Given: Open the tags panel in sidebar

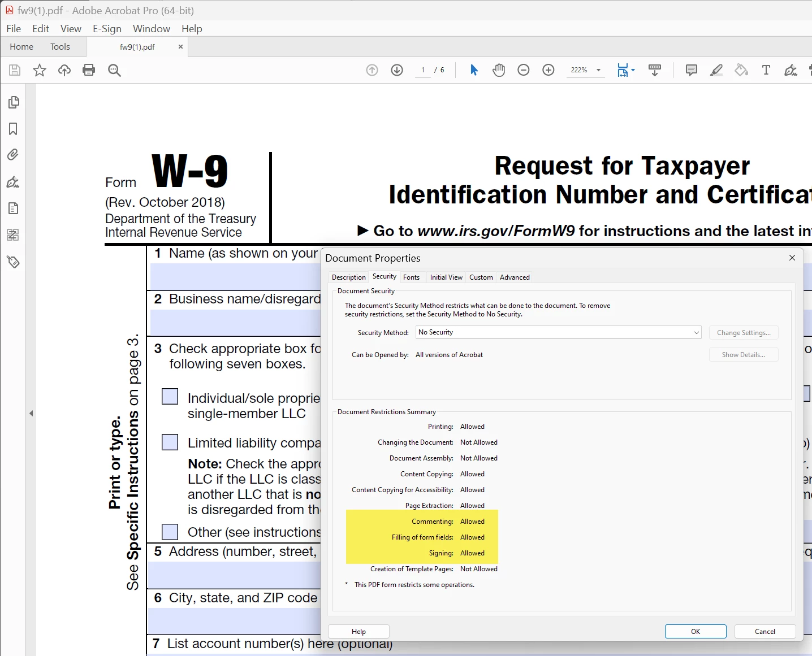Looking at the screenshot, I should pyautogui.click(x=13, y=262).
